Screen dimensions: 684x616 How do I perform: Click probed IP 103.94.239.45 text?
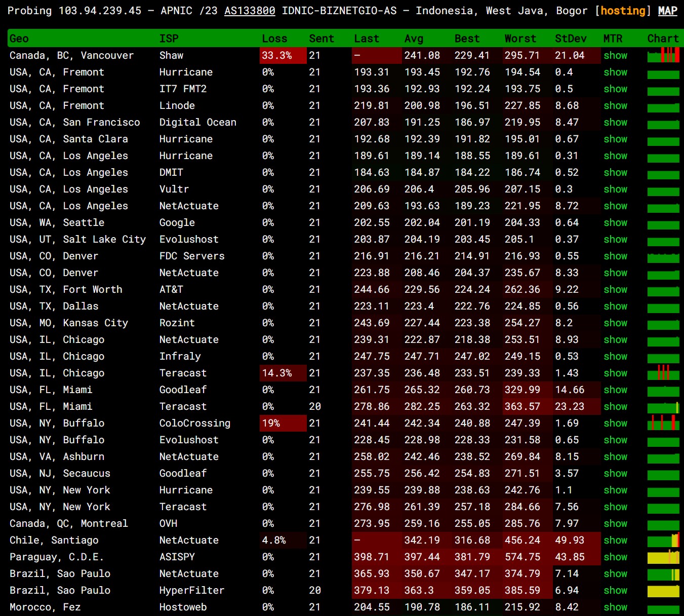(x=100, y=11)
